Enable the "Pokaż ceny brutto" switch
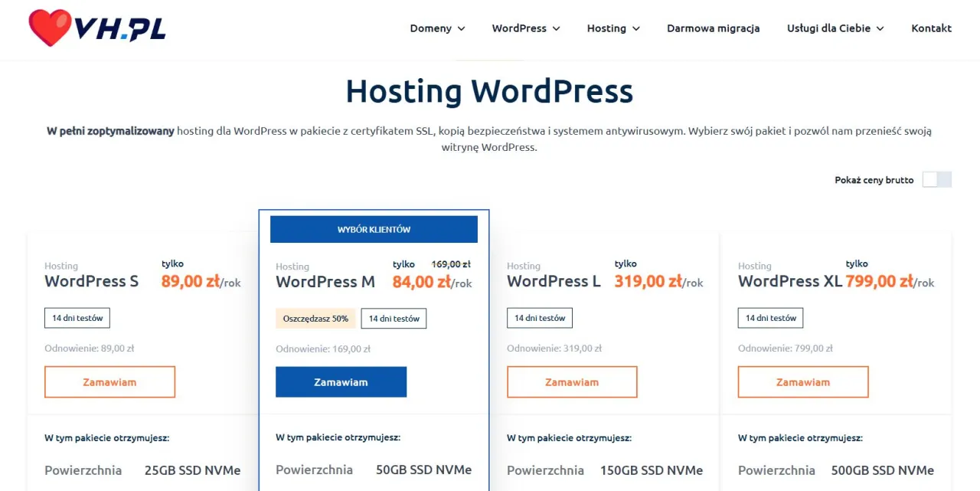The image size is (980, 491). point(937,179)
